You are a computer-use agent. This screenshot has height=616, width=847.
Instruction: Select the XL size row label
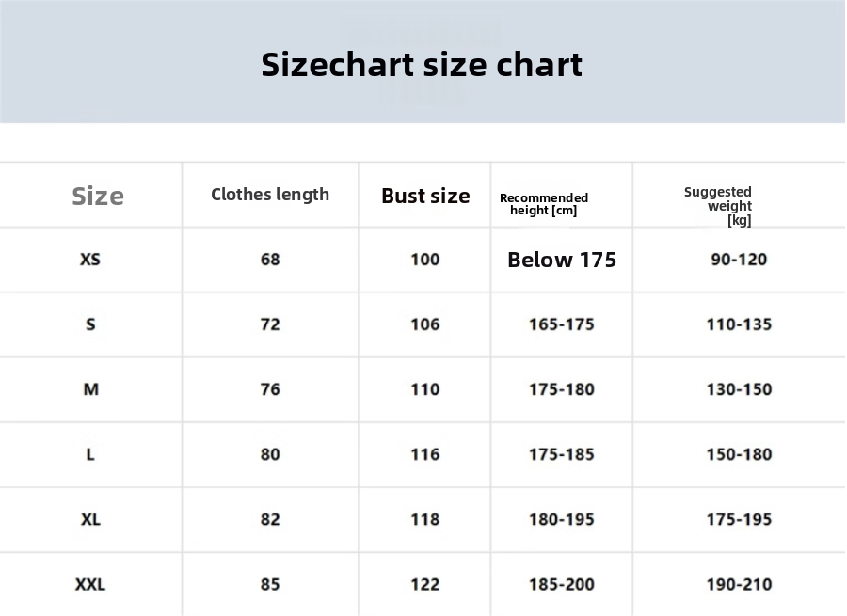tap(90, 519)
